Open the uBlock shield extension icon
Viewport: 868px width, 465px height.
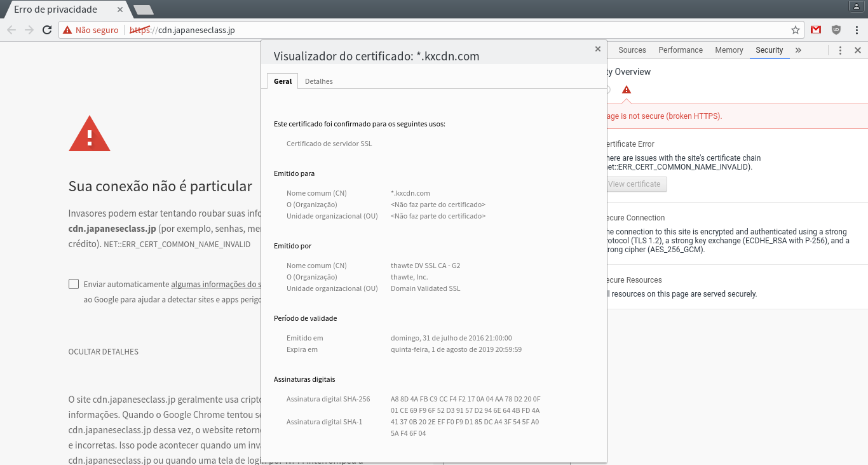click(836, 30)
